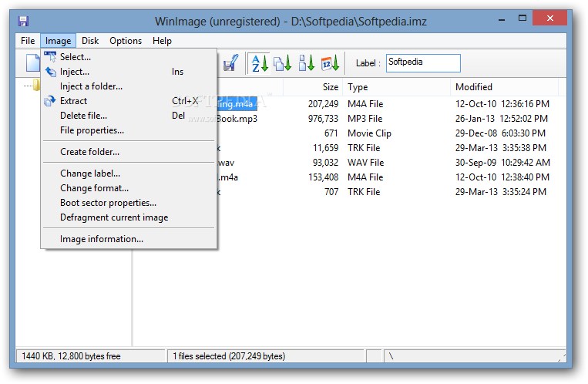Viewport: 588px width, 384px height.
Task: Choose Create folder... menu entry
Action: 129,152
